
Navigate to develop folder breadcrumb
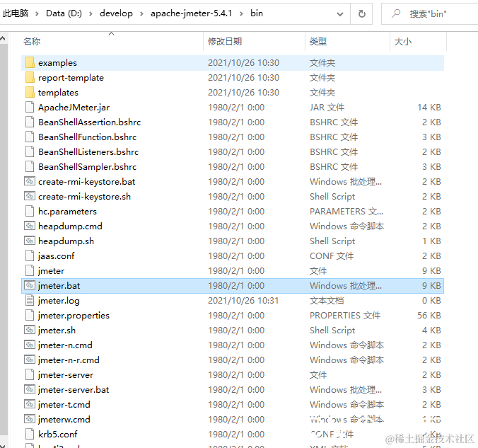[x=116, y=13]
